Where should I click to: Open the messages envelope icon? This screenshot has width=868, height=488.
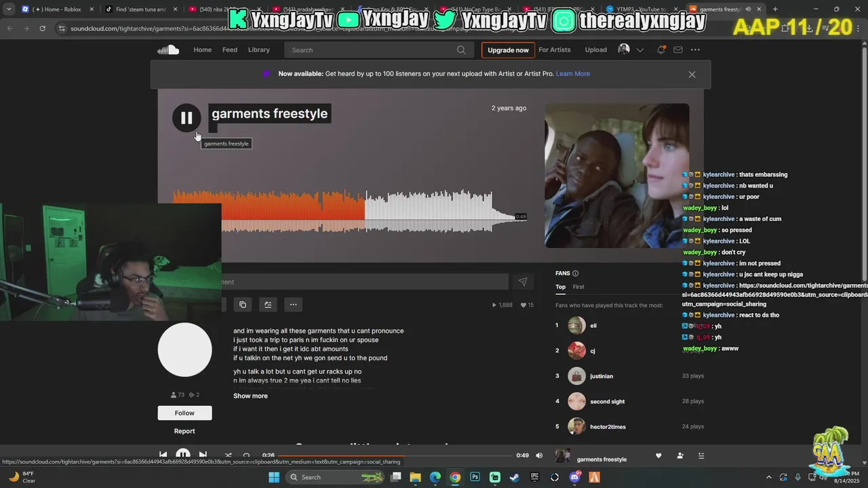click(677, 49)
